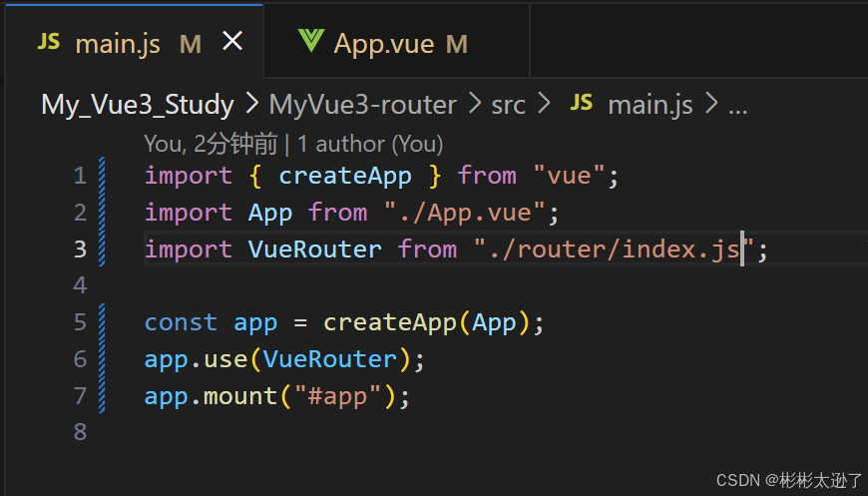
Task: Open the src breadcrumb folder
Action: [508, 105]
